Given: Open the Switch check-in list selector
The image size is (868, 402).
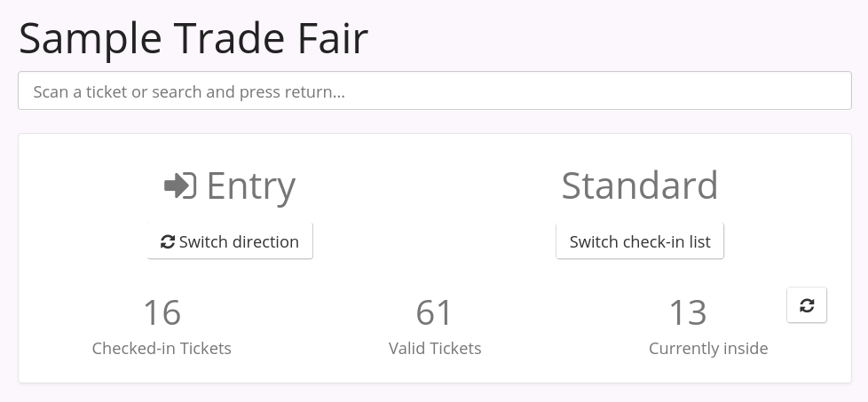Looking at the screenshot, I should tap(640, 241).
